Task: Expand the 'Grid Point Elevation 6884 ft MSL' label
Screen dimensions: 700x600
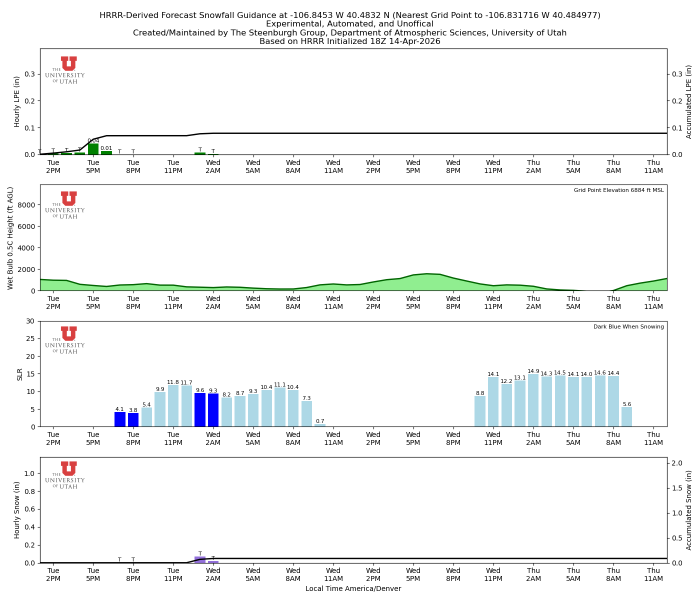Action: (619, 190)
